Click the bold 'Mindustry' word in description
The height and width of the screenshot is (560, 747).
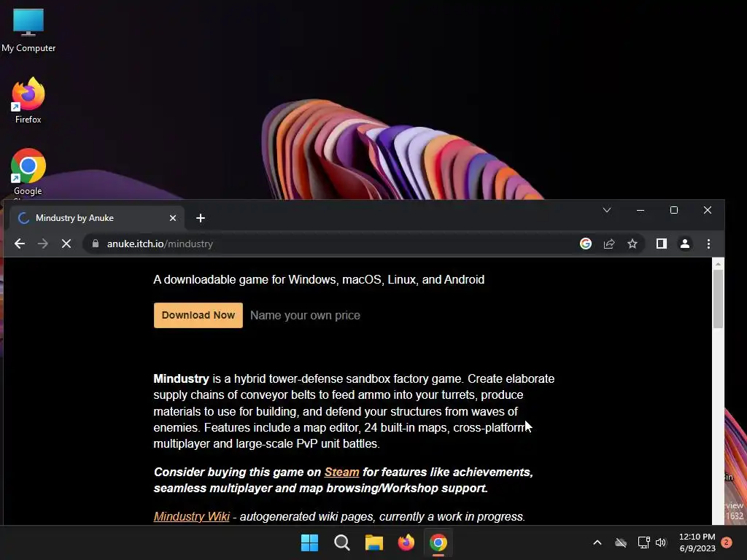181,379
